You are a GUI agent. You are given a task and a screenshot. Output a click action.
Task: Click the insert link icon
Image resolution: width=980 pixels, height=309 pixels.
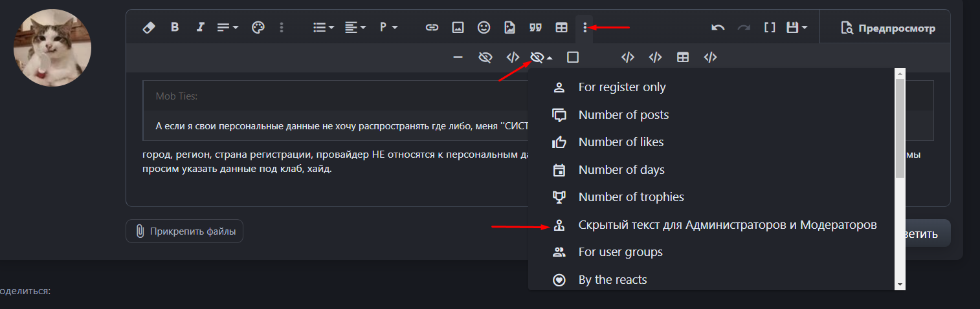(432, 27)
